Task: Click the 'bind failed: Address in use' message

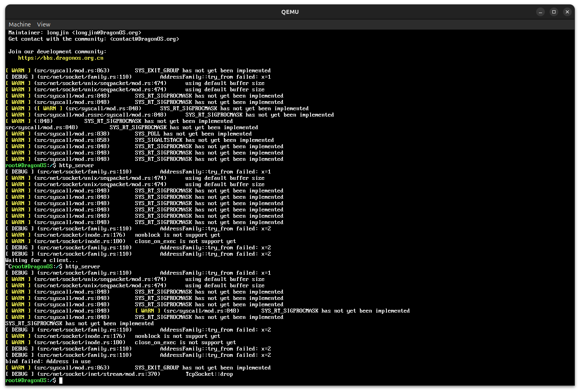Action: (48, 362)
